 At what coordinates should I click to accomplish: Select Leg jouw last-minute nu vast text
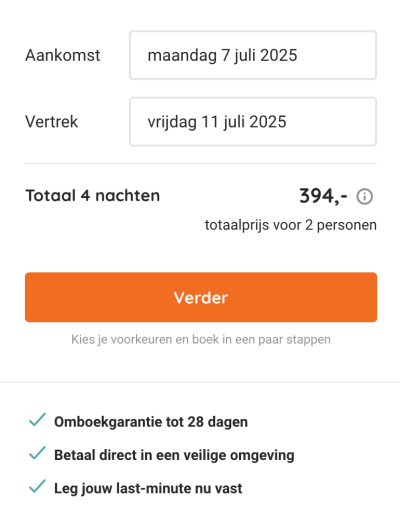148,488
